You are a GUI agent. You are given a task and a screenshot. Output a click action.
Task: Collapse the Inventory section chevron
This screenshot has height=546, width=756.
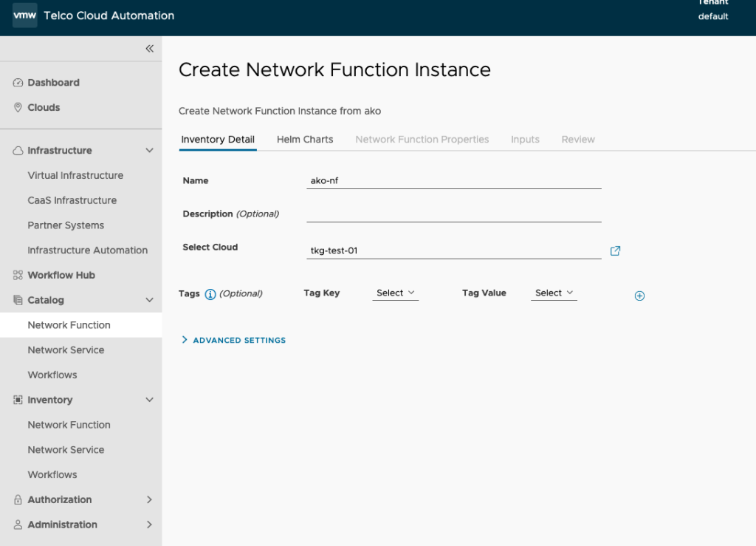(x=149, y=400)
